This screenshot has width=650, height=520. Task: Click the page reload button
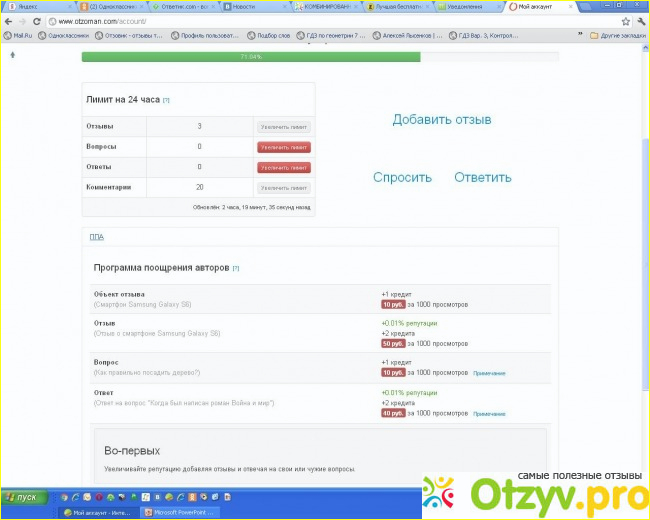pyautogui.click(x=38, y=21)
